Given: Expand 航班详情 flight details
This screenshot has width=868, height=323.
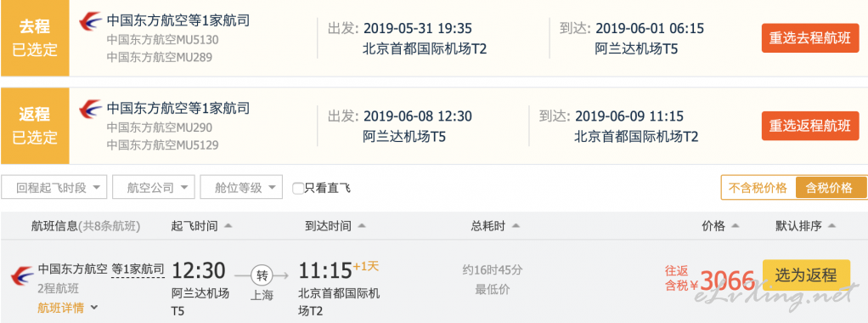Looking at the screenshot, I should click(x=68, y=308).
